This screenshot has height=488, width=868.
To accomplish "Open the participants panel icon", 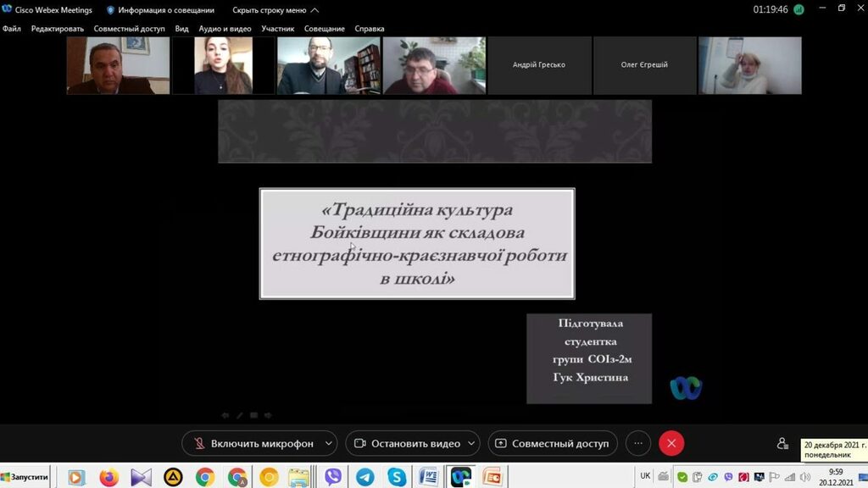I will coord(782,443).
